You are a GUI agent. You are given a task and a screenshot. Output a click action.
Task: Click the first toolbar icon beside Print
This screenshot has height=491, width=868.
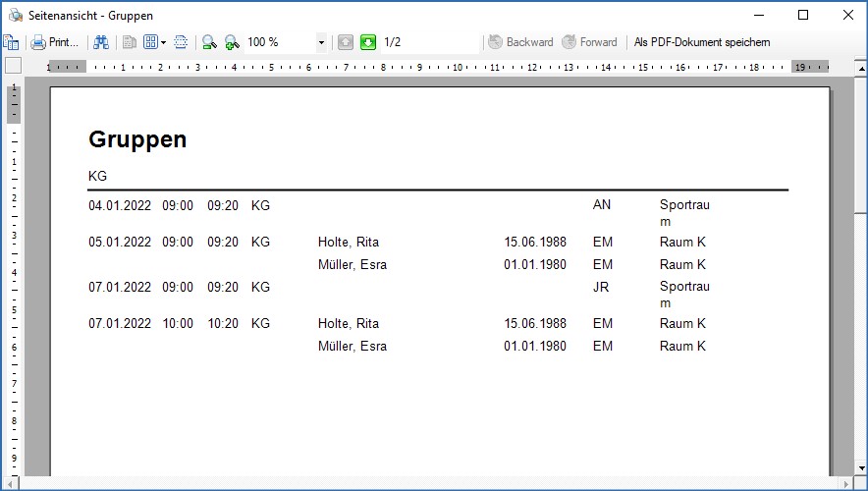point(11,42)
